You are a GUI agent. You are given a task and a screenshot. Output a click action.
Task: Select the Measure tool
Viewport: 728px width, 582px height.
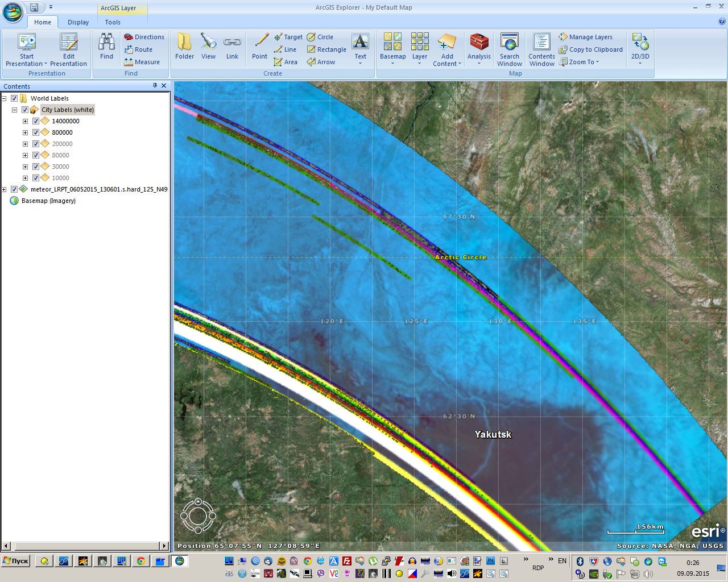[142, 62]
